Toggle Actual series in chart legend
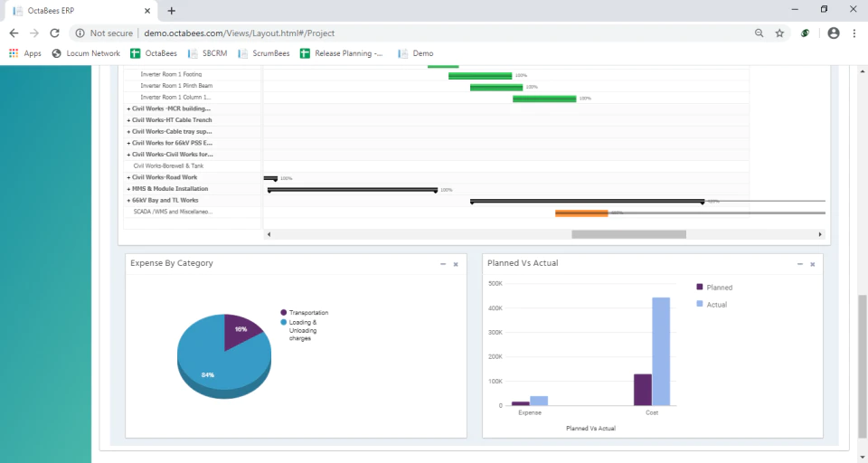The width and height of the screenshot is (868, 463). [x=712, y=305]
